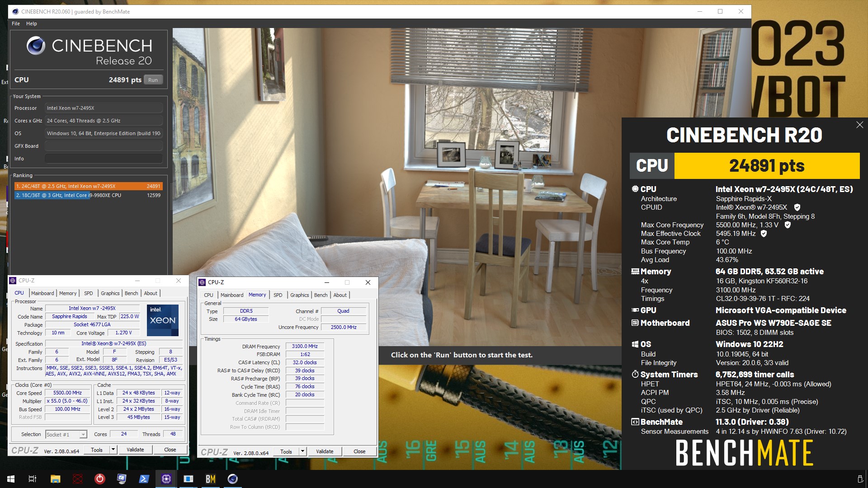Image resolution: width=868 pixels, height=488 pixels.
Task: Click the red power button taskbar icon
Action: pyautogui.click(x=100, y=479)
